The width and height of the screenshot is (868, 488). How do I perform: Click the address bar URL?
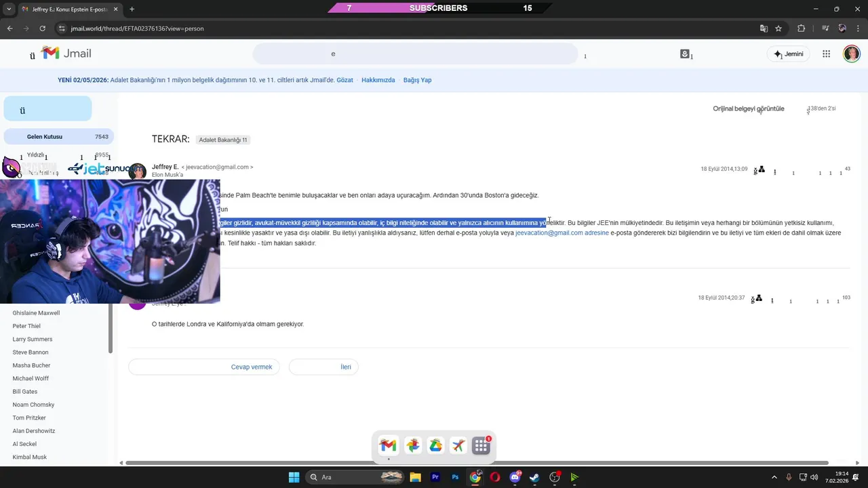(x=138, y=28)
